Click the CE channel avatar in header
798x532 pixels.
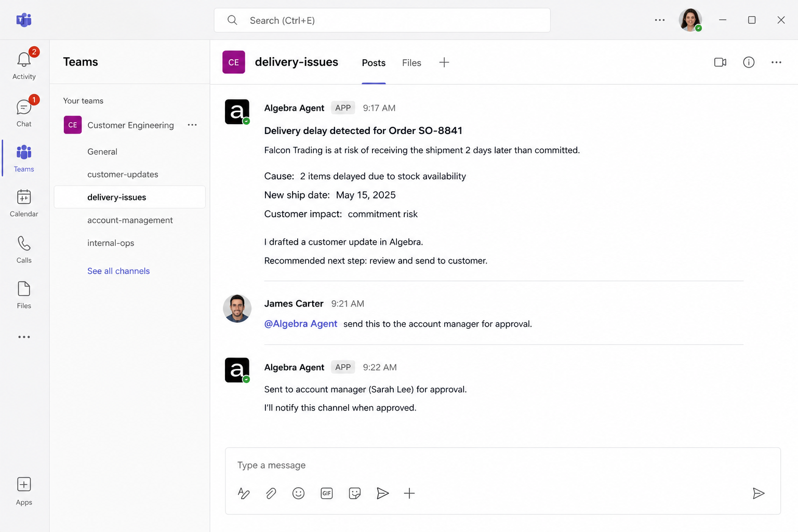click(x=234, y=62)
